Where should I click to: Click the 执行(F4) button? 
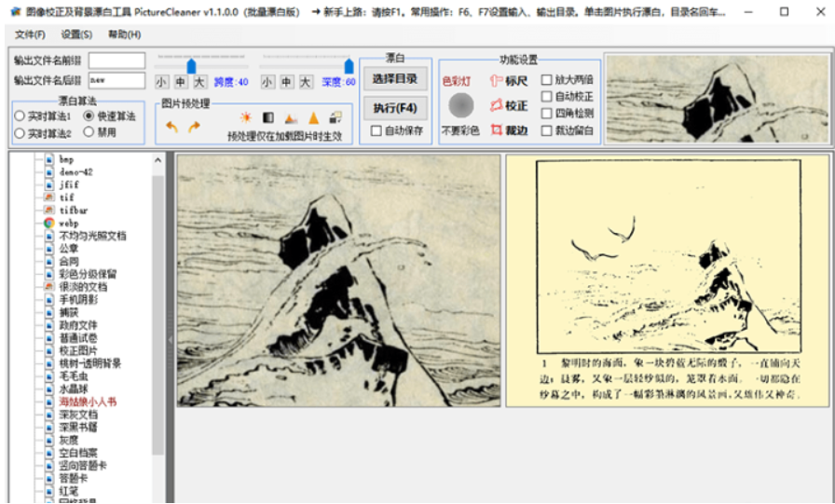[x=395, y=106]
